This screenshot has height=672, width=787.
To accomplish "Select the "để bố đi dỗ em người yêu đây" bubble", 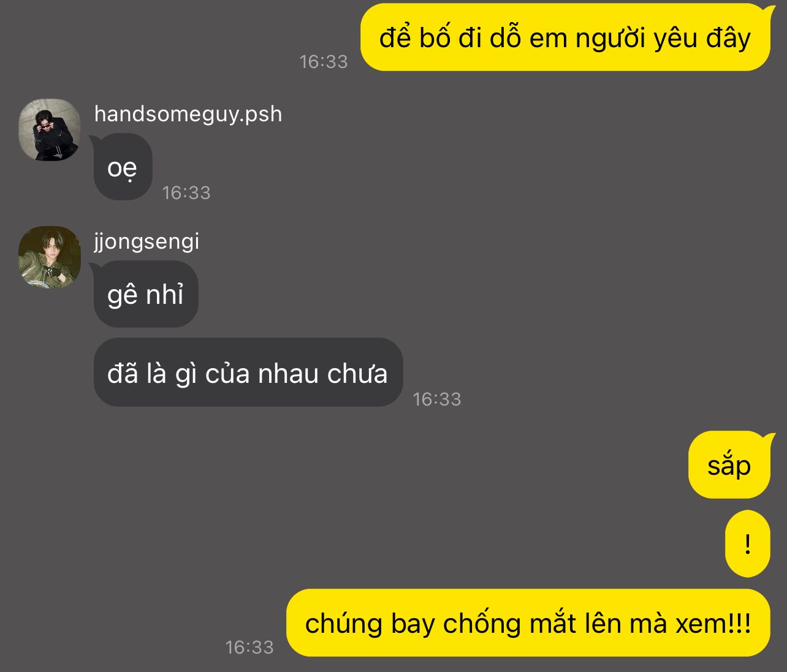I will (566, 37).
